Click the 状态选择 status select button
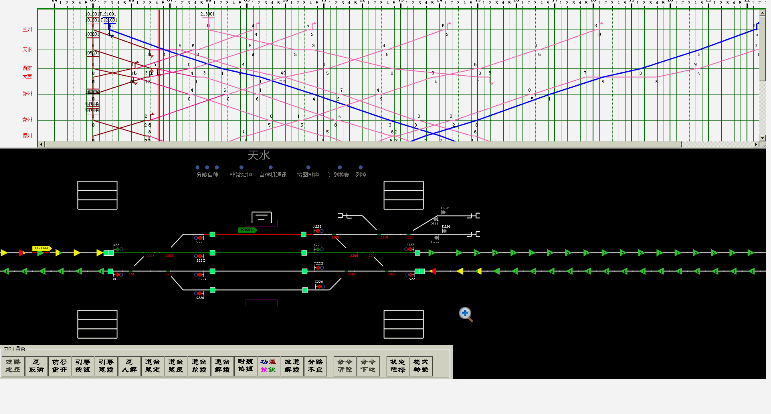771x414 pixels. tap(397, 365)
